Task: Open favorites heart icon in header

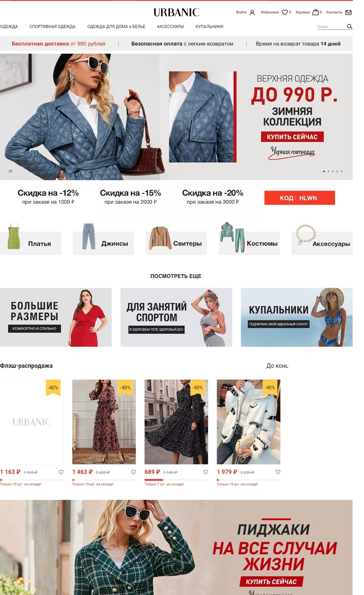Action: [x=285, y=12]
